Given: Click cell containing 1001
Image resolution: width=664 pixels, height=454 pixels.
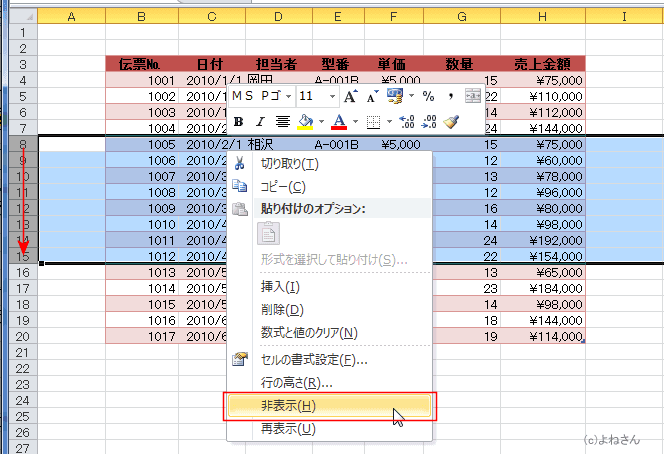Looking at the screenshot, I should point(142,80).
